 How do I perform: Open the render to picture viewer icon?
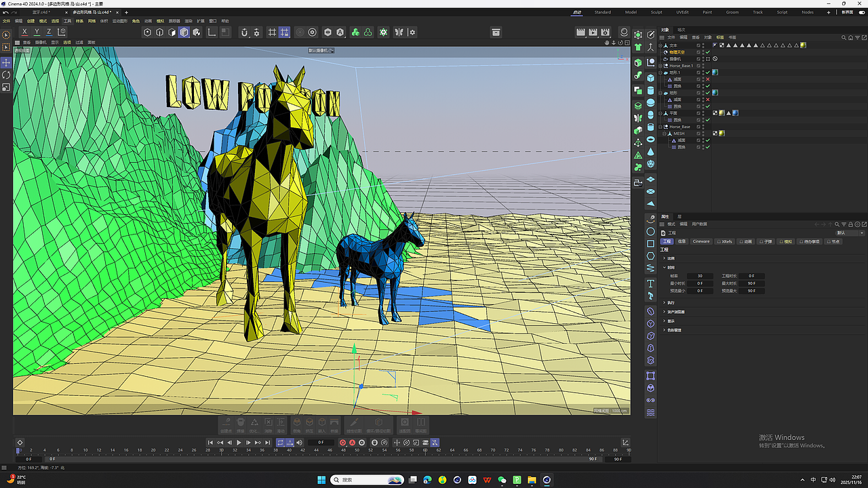(593, 32)
